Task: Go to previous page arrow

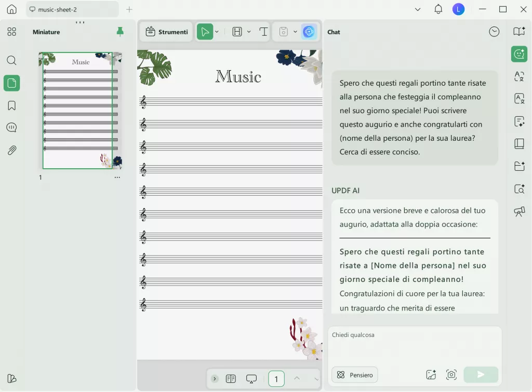Action: pyautogui.click(x=297, y=378)
